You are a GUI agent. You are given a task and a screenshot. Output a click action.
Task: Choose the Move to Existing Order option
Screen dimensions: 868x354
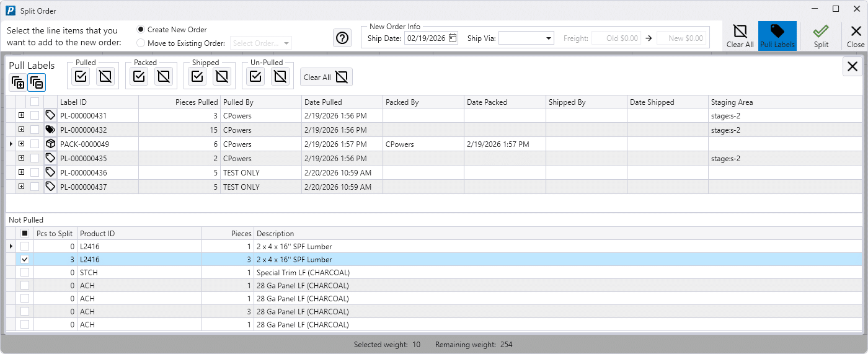(141, 43)
